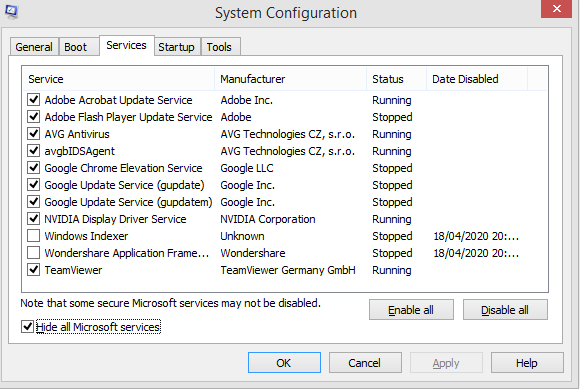Uncheck Google Update Service (gupdate) checkbox
Viewport: 580px width, 389px height.
pyautogui.click(x=34, y=185)
